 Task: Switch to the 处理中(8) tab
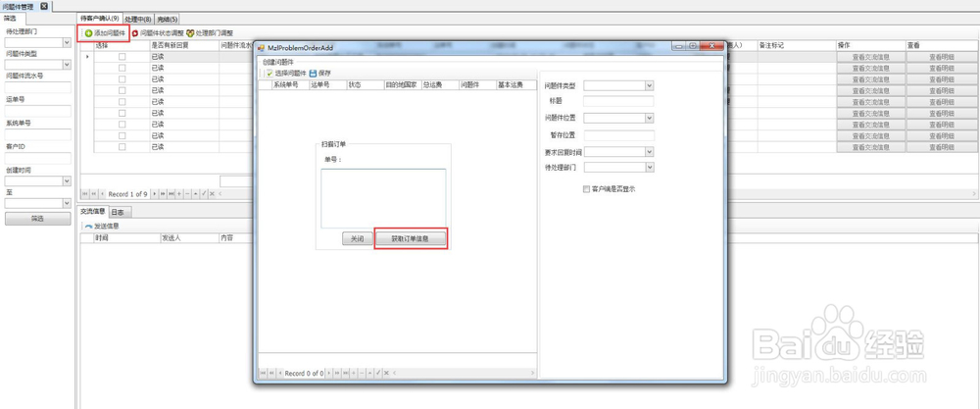[x=137, y=20]
